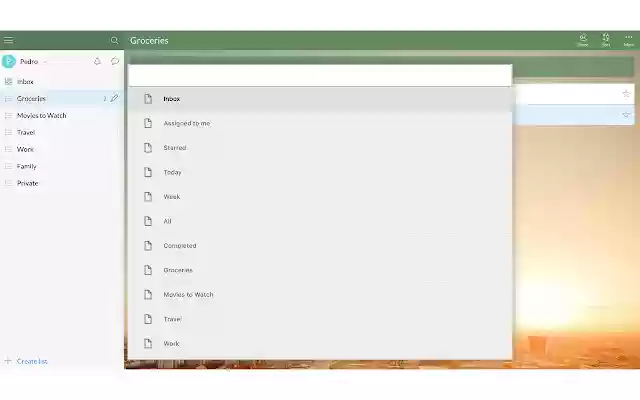The height and width of the screenshot is (400, 640).
Task: Choose Week in the switcher list
Action: point(320,197)
